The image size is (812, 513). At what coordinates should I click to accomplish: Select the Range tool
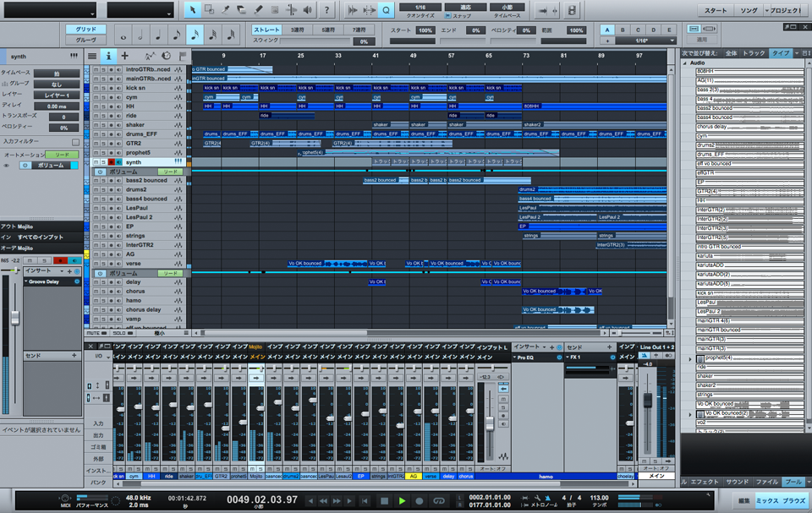[209, 10]
